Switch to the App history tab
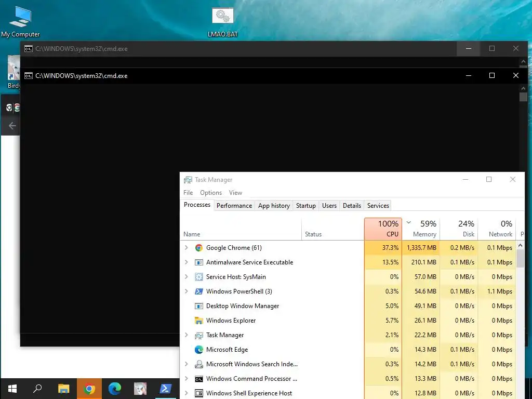The image size is (532, 399). tap(274, 206)
